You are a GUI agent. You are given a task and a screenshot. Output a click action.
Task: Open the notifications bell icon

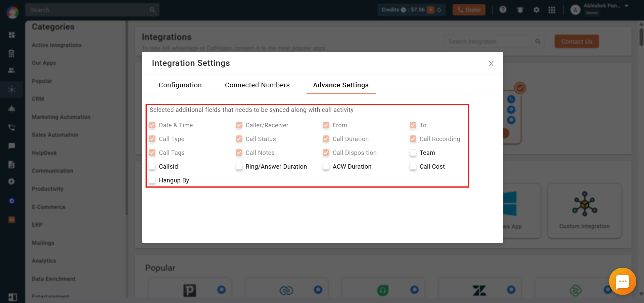pyautogui.click(x=520, y=10)
